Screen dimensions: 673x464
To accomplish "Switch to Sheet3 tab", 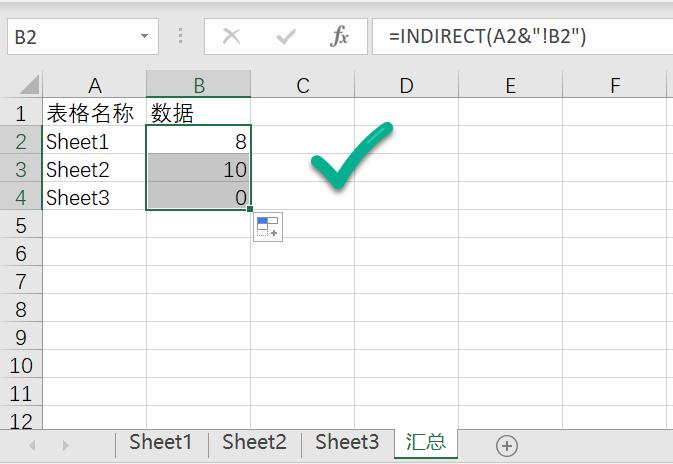I will [x=347, y=443].
